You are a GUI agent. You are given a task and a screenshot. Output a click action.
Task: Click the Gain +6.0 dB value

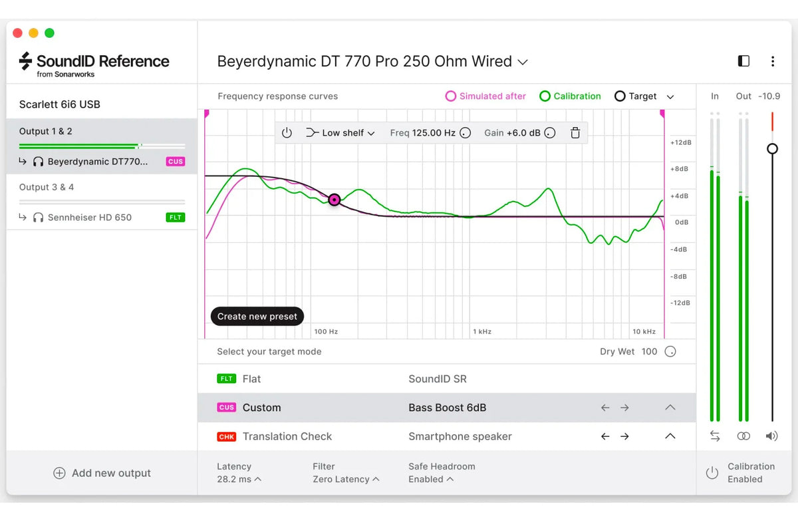tap(523, 133)
